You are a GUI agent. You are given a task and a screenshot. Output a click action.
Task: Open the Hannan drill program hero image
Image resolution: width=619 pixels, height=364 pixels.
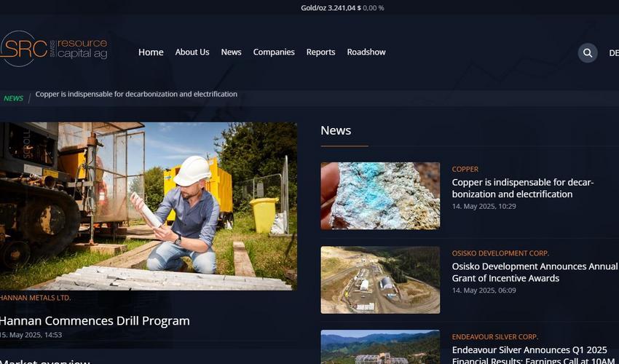point(149,206)
